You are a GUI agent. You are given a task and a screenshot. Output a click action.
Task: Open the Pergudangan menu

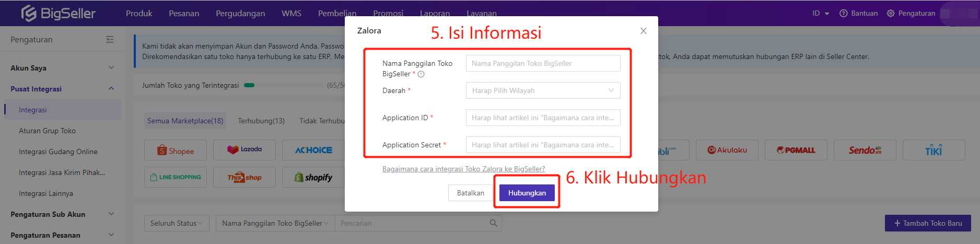point(240,13)
